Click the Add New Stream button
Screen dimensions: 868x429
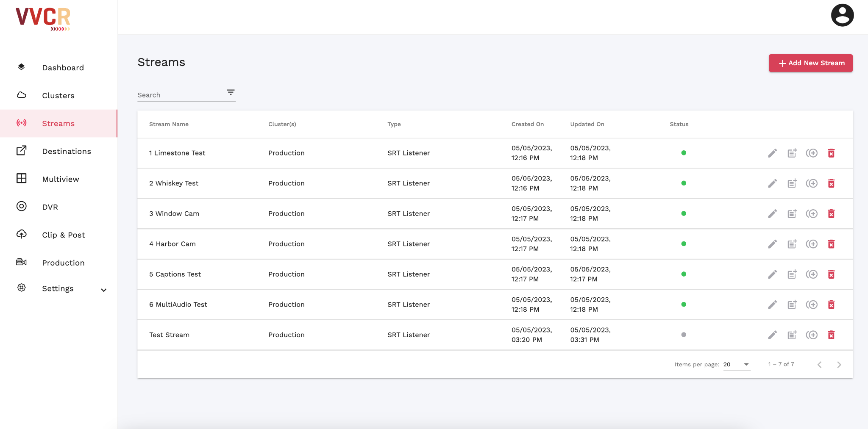pyautogui.click(x=810, y=63)
